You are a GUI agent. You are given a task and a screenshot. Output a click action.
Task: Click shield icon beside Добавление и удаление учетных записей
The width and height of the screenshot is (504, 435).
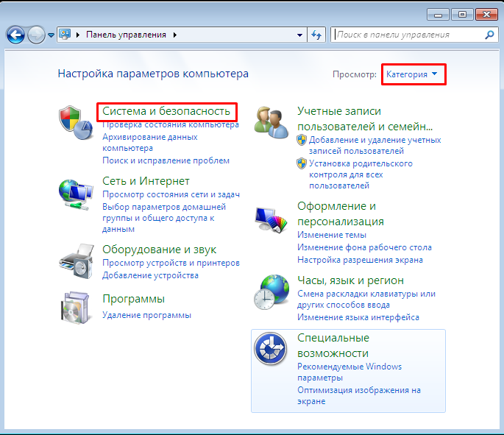pyautogui.click(x=302, y=140)
